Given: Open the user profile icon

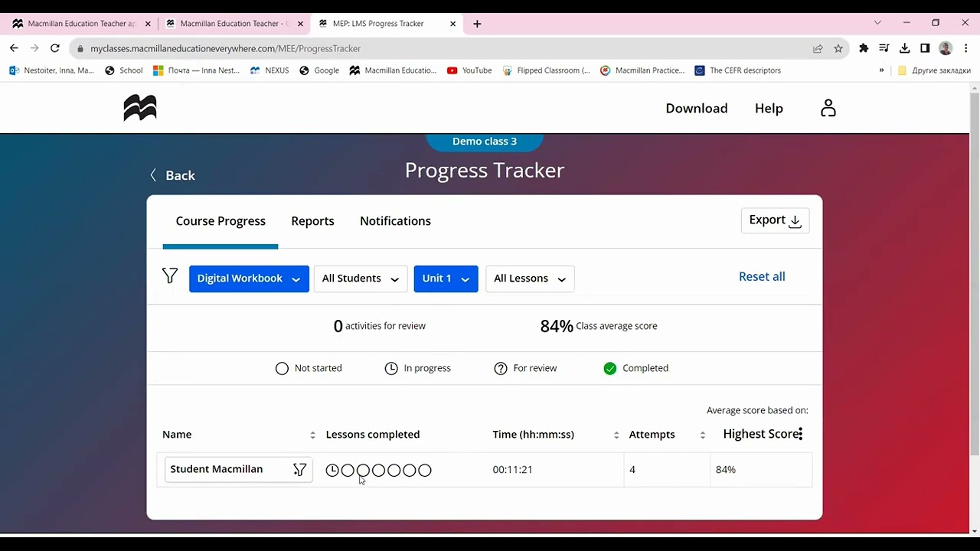Looking at the screenshot, I should [x=828, y=108].
